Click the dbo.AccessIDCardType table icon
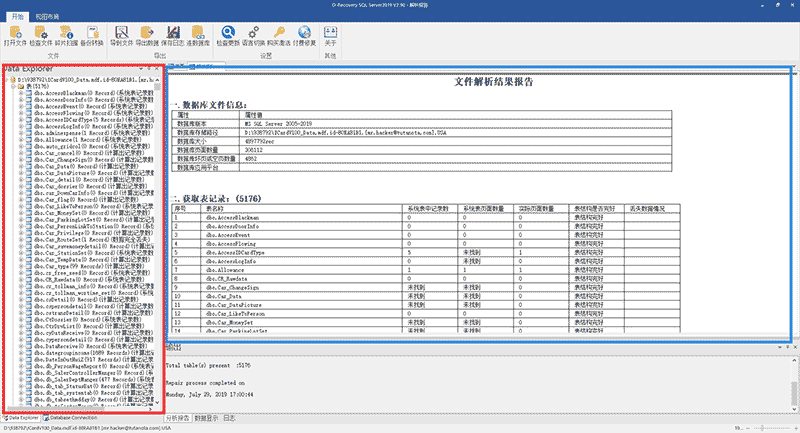This screenshot has width=800, height=433. 29,120
